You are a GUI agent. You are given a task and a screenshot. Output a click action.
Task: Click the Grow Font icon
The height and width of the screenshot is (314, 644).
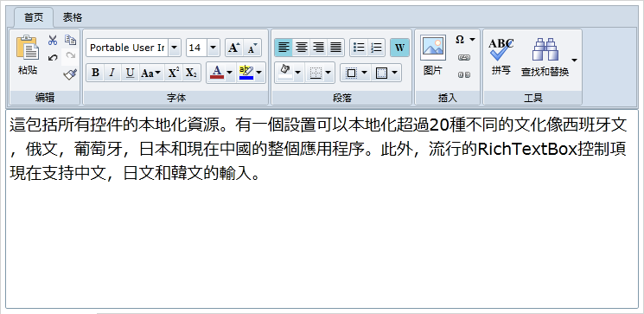click(234, 48)
